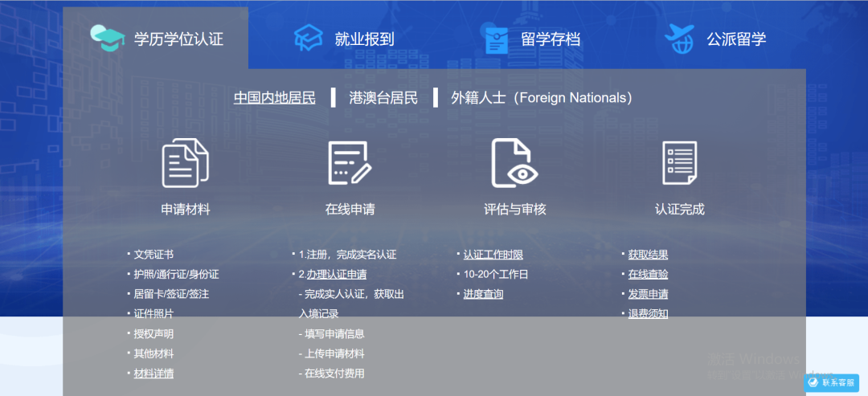
Task: Click the 就业报到 graduate icon
Action: (x=308, y=39)
